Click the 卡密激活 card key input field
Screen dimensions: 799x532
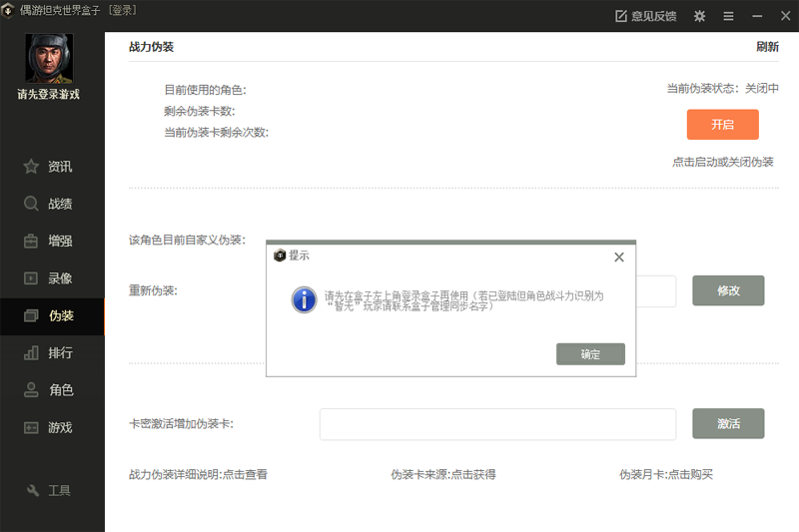497,423
